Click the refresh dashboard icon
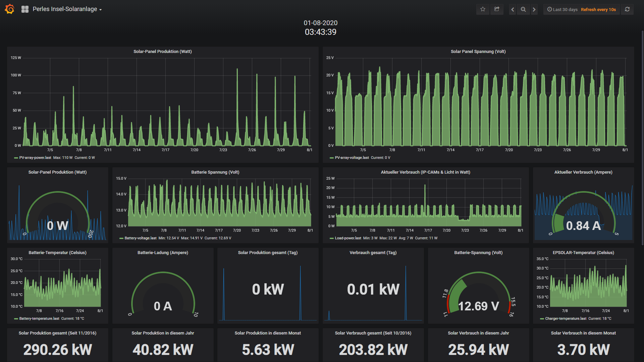This screenshot has height=362, width=644. pos(627,9)
